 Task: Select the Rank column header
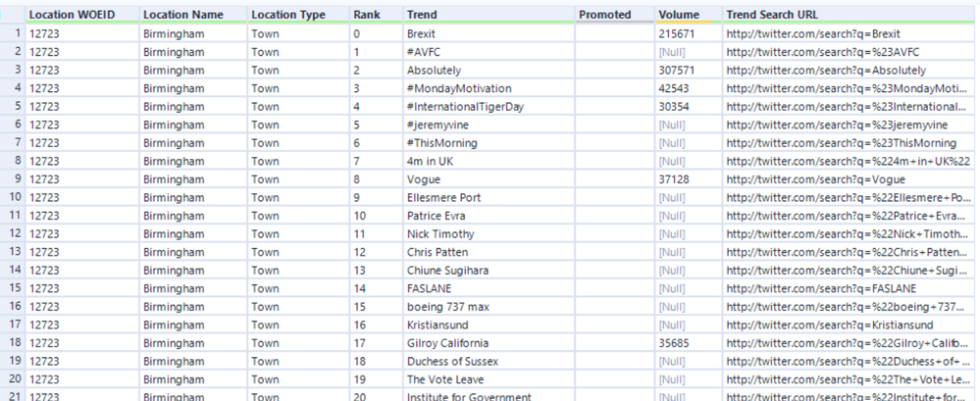pos(377,15)
